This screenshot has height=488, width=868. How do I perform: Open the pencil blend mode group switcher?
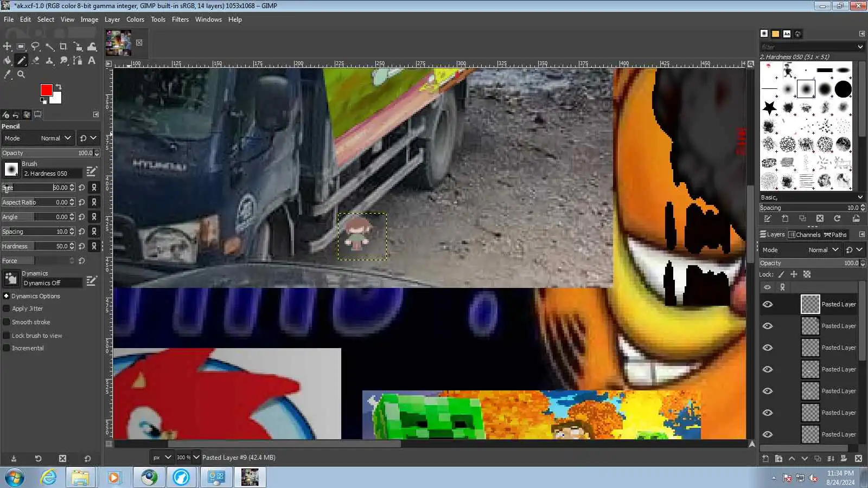(88, 138)
